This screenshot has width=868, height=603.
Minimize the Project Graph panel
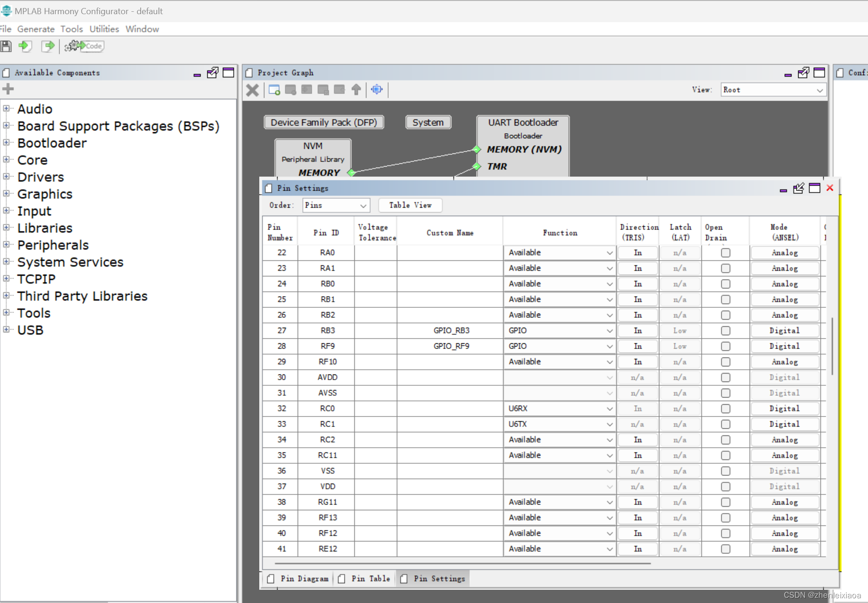click(x=788, y=75)
